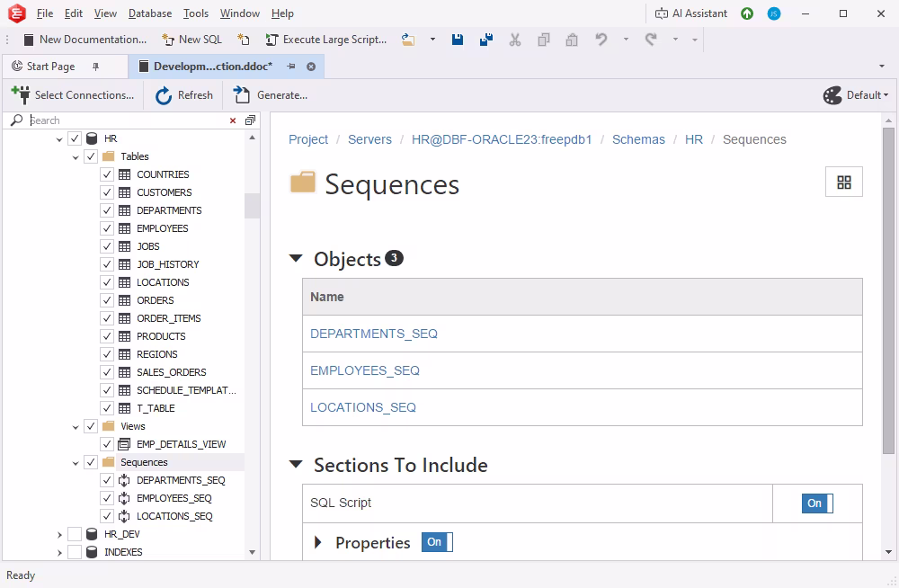This screenshot has height=588, width=899.
Task: Expand the INDEXES schema node
Action: coord(59,552)
